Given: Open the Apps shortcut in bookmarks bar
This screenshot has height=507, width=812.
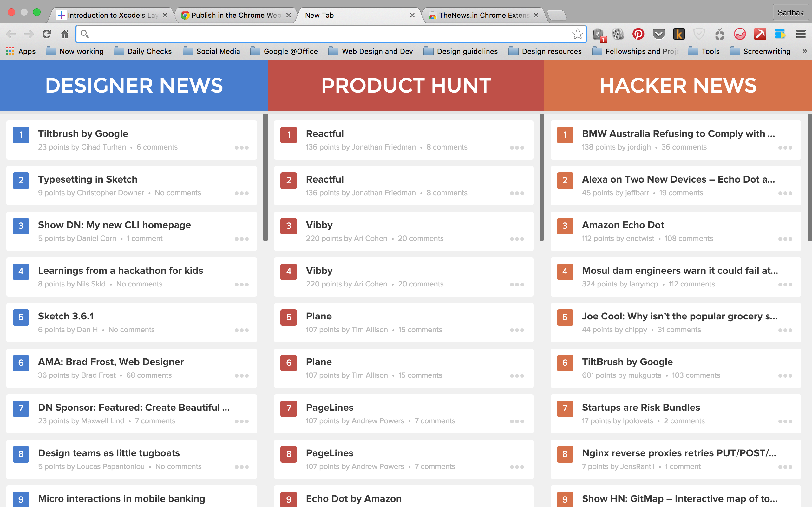Looking at the screenshot, I should click(21, 51).
